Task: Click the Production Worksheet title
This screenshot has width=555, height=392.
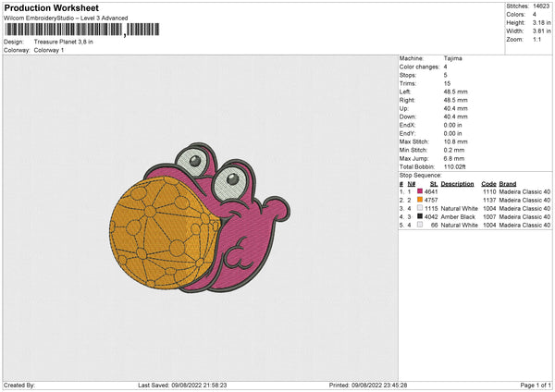Action: coord(52,7)
